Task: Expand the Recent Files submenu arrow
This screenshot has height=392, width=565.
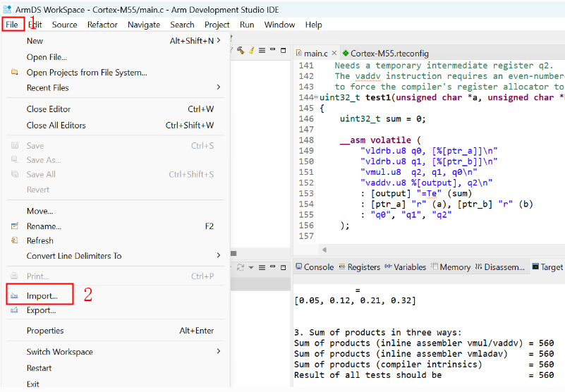Action: tap(219, 87)
